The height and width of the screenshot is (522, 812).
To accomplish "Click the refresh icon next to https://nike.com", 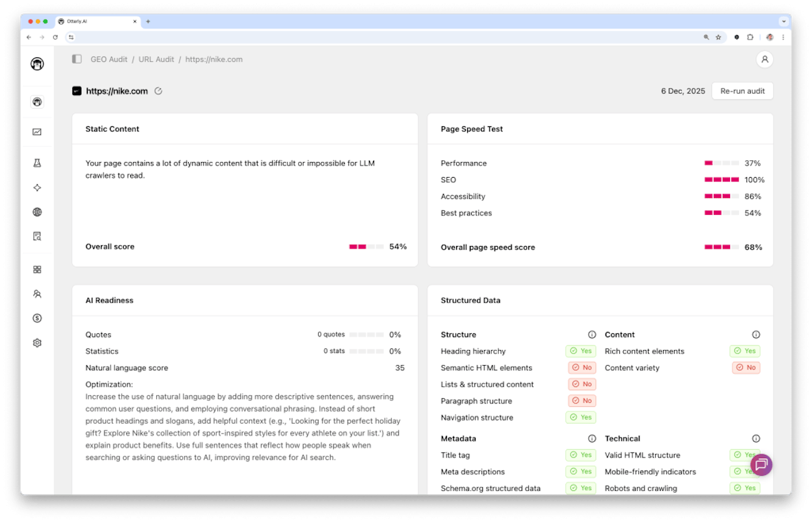I will (158, 91).
